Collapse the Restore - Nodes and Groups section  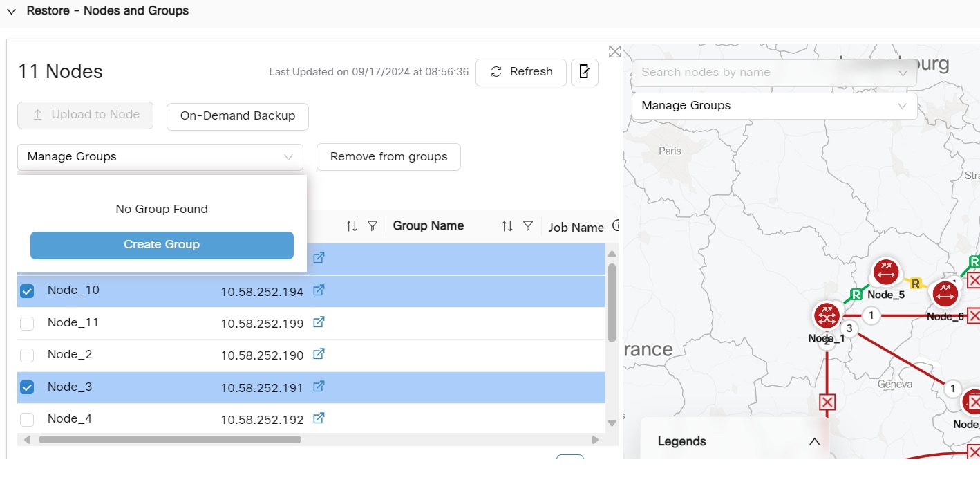pos(11,11)
